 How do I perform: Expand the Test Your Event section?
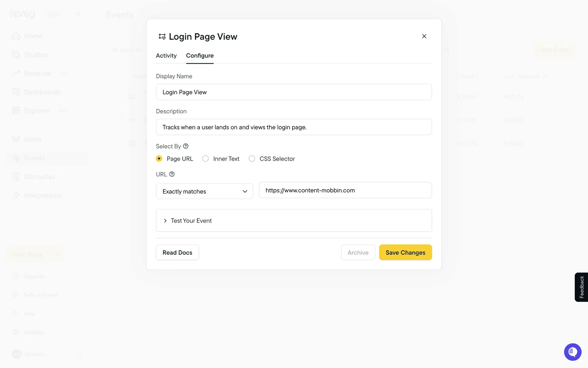click(191, 220)
